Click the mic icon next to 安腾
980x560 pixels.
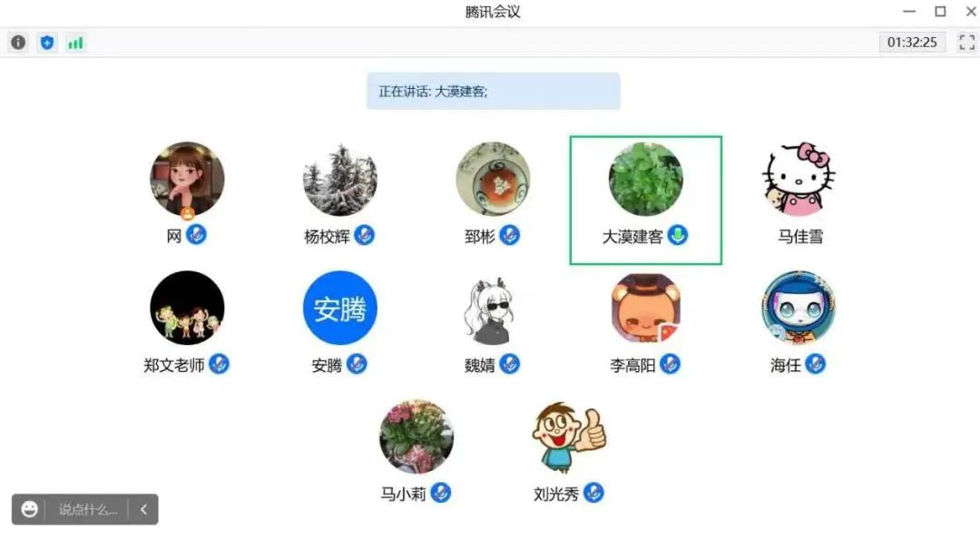point(357,364)
